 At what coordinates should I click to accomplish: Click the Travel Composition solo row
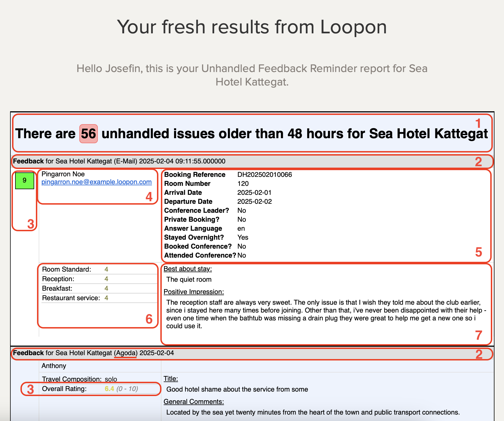[79, 379]
